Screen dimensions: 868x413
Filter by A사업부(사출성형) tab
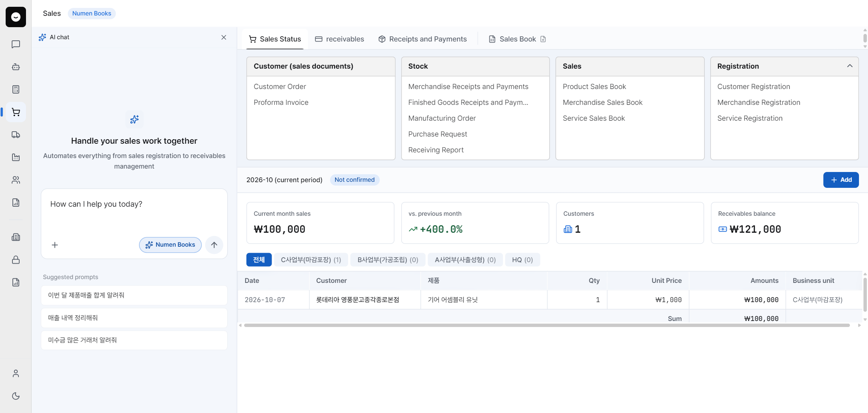(465, 260)
